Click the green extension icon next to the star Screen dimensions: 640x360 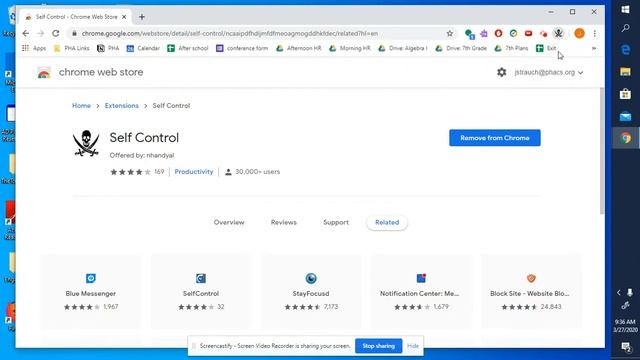click(x=469, y=34)
